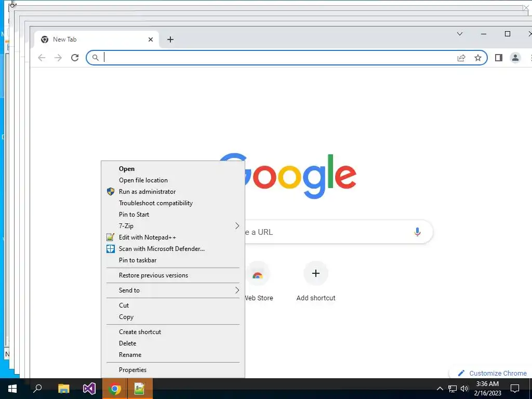Select Edit with Notepad++
The image size is (532, 399).
[173, 237]
